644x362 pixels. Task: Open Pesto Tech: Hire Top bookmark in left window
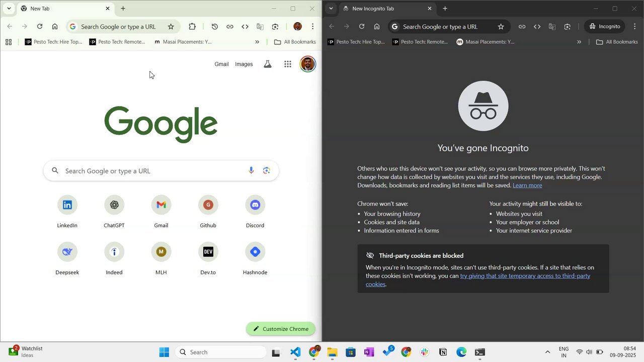[53, 42]
